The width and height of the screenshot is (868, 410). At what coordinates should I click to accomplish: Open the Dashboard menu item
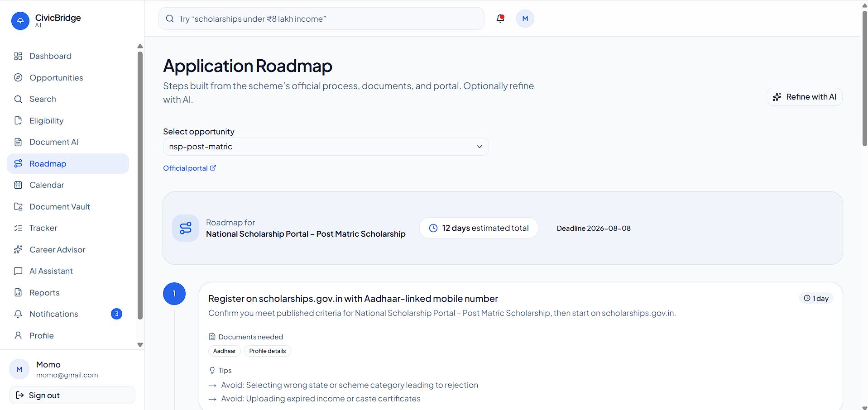[x=68, y=56]
